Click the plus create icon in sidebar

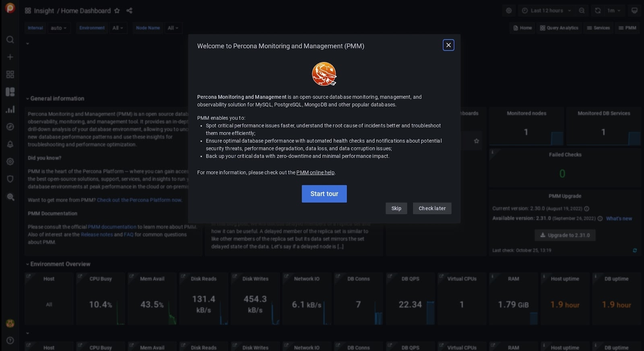10,57
